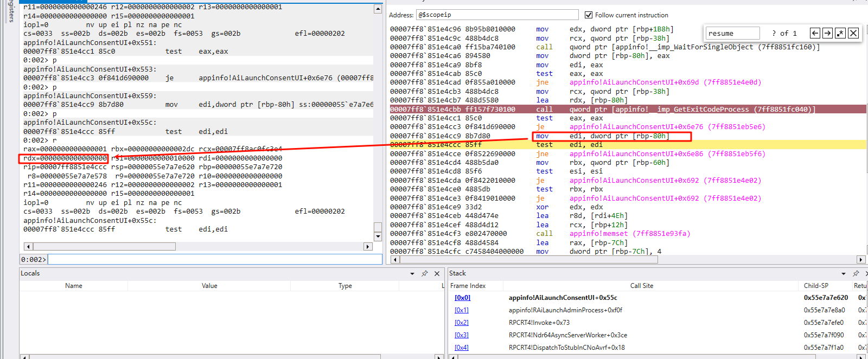The width and height of the screenshot is (868, 359).
Task: Click command window scroll right arrow
Action: (368, 247)
